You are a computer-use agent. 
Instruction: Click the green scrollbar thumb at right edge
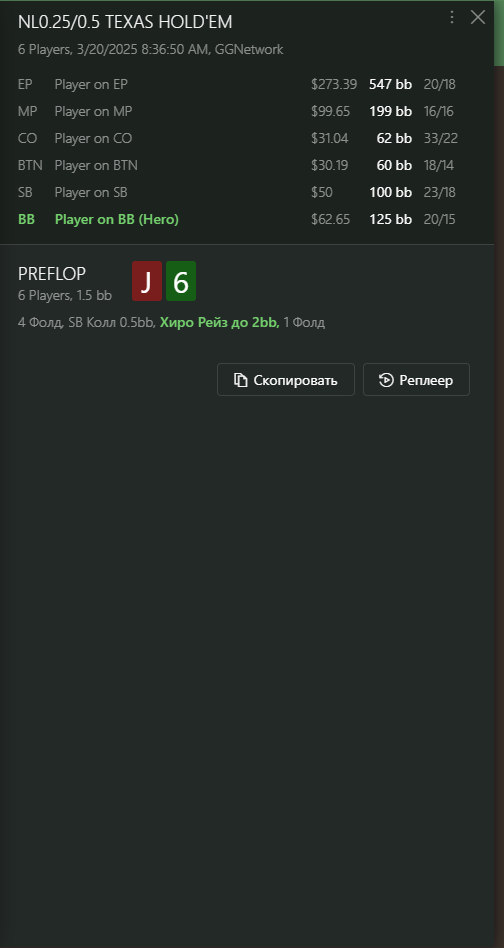tap(499, 33)
